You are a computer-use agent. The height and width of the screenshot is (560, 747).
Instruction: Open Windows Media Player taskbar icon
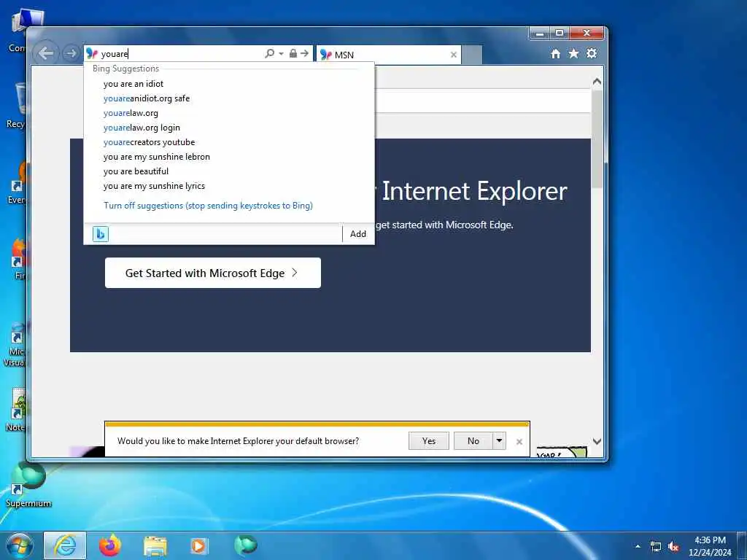pos(199,546)
